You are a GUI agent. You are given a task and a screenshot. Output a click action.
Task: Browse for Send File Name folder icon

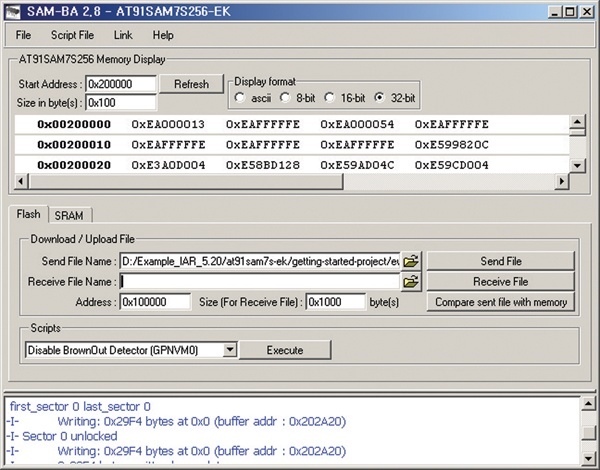click(410, 261)
